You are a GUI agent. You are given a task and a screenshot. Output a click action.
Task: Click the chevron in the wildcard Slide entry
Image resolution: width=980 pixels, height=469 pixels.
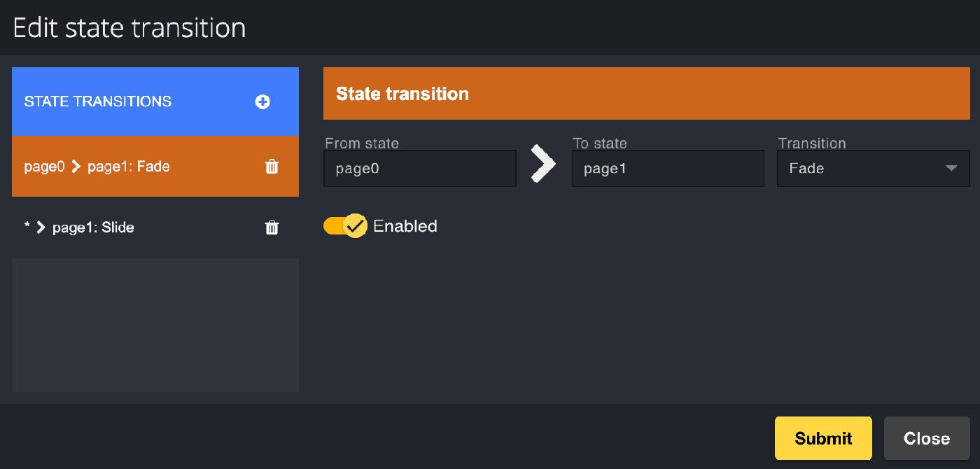click(39, 227)
